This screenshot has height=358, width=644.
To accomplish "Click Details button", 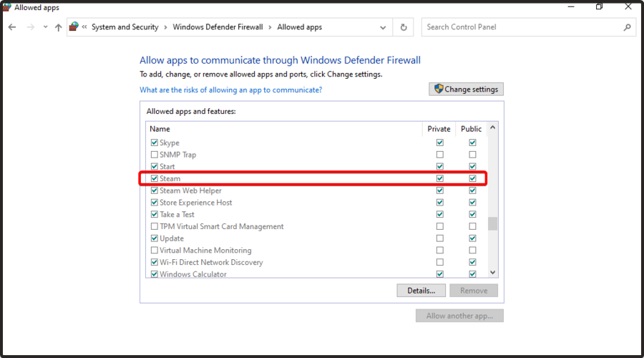I will [x=421, y=291].
